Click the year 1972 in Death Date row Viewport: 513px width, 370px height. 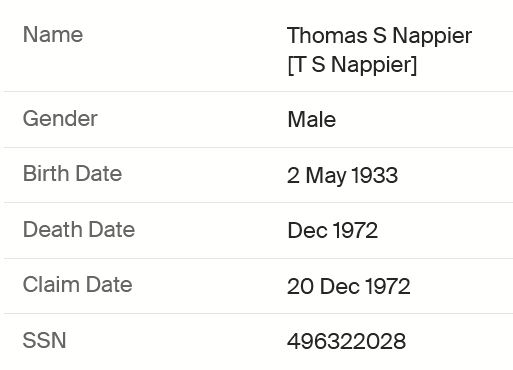tap(355, 230)
